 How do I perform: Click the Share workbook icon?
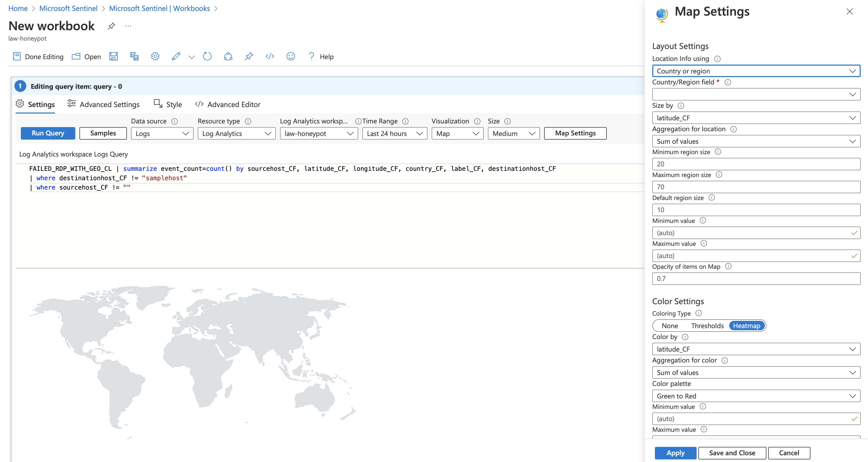click(x=228, y=56)
